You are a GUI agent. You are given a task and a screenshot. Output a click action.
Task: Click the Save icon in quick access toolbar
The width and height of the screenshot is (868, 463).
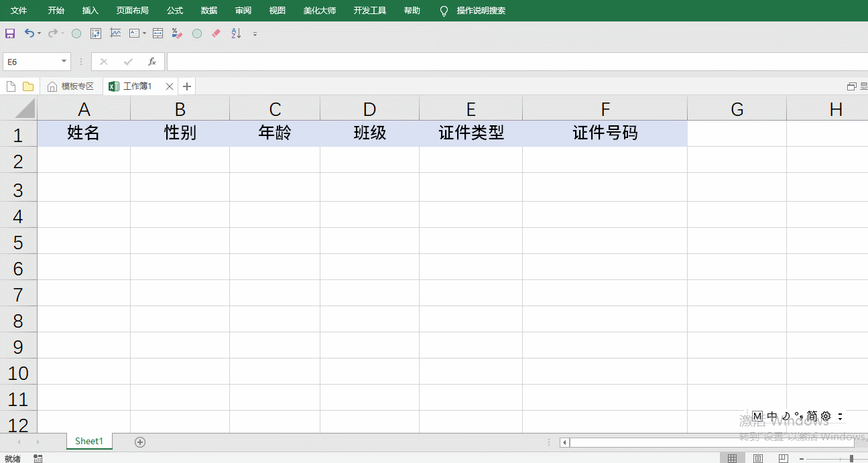10,33
